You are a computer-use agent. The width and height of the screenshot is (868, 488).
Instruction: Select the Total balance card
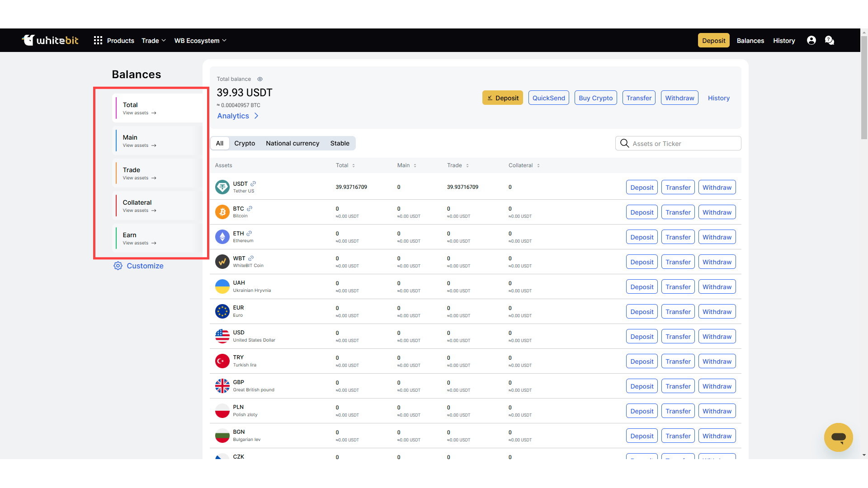click(x=157, y=108)
